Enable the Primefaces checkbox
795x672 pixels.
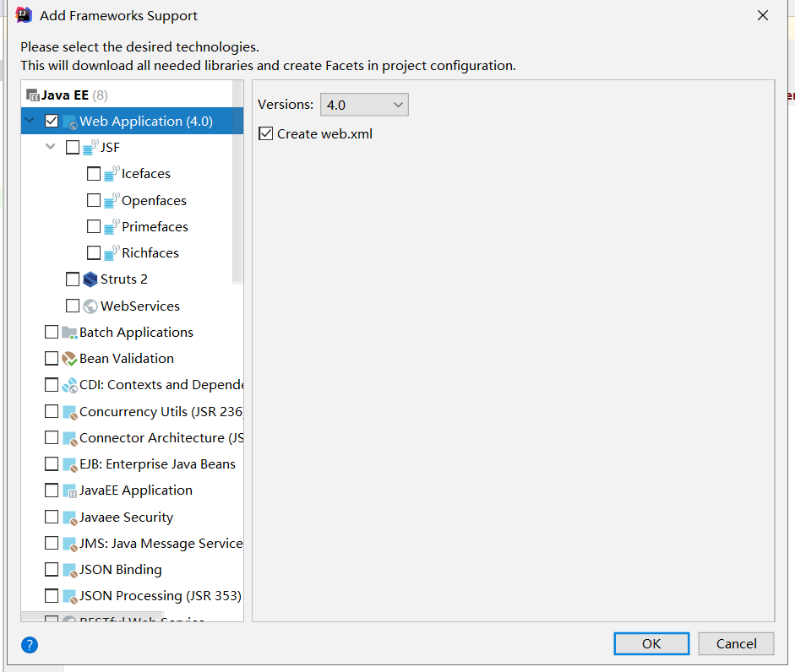pyautogui.click(x=94, y=226)
